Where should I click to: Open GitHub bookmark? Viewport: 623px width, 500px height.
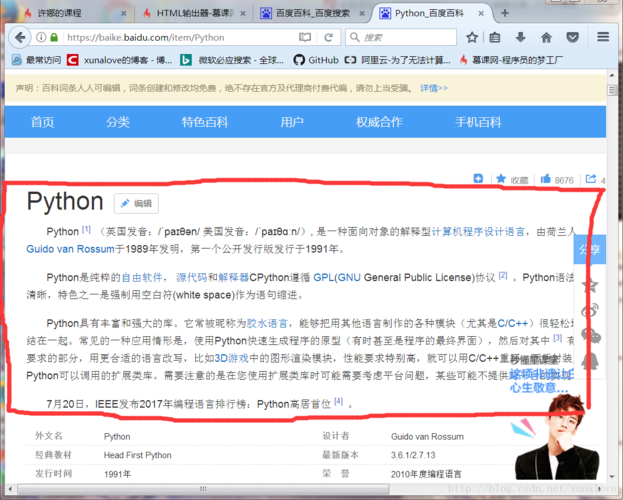[x=316, y=60]
